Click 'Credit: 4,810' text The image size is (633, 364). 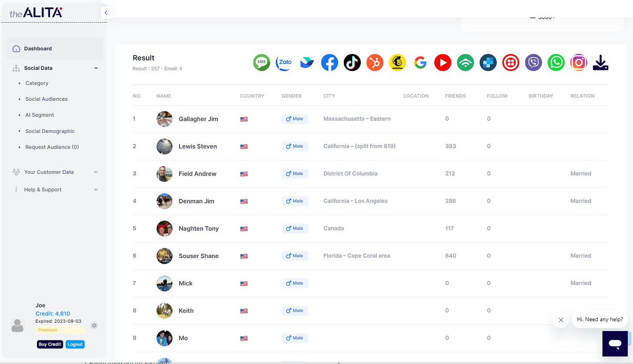[x=53, y=314]
